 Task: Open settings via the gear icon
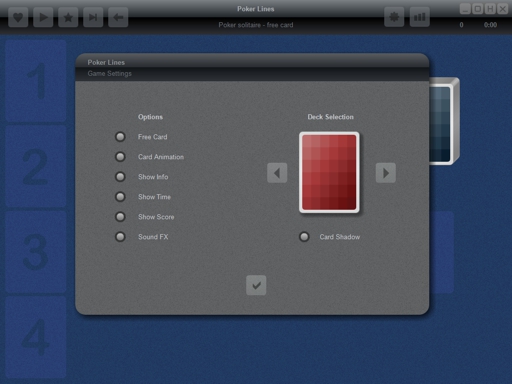[x=394, y=17]
